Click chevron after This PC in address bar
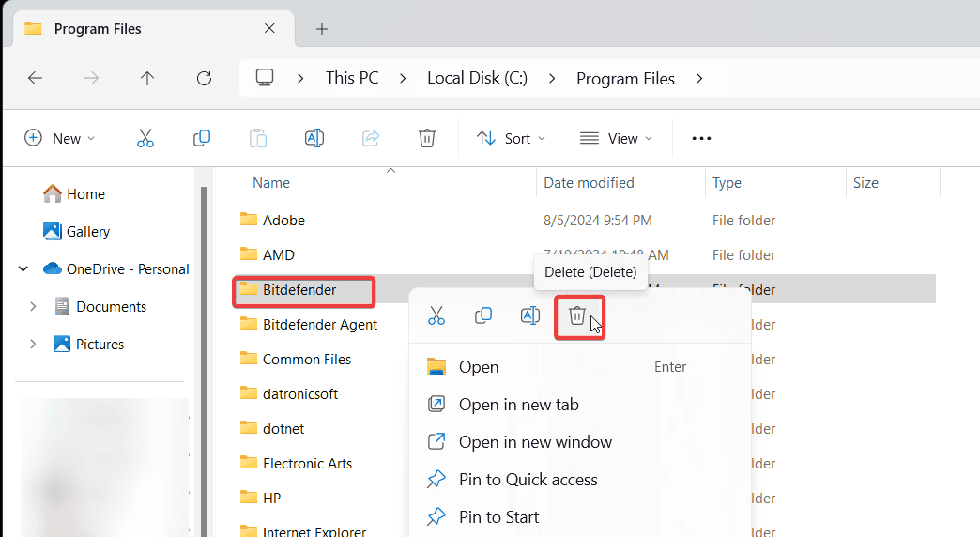 click(x=403, y=78)
